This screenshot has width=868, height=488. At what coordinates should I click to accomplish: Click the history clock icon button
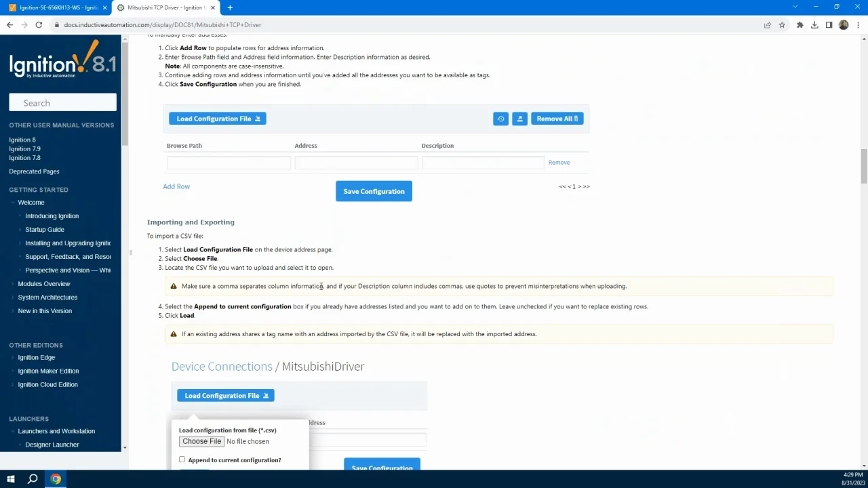click(500, 119)
